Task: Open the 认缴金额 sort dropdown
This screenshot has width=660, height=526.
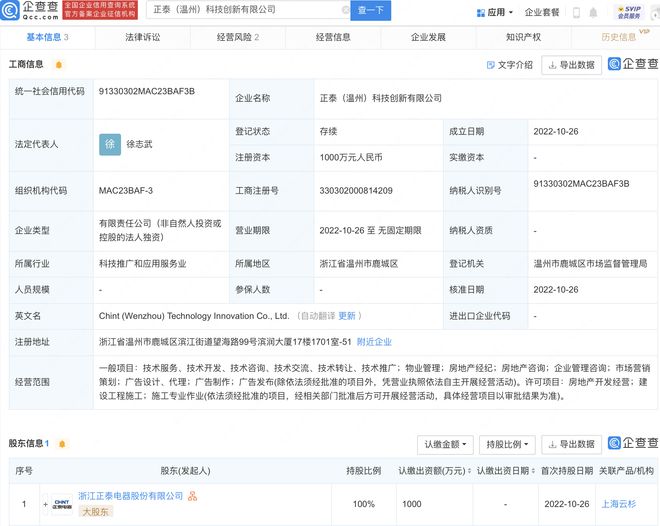Action: coord(444,443)
